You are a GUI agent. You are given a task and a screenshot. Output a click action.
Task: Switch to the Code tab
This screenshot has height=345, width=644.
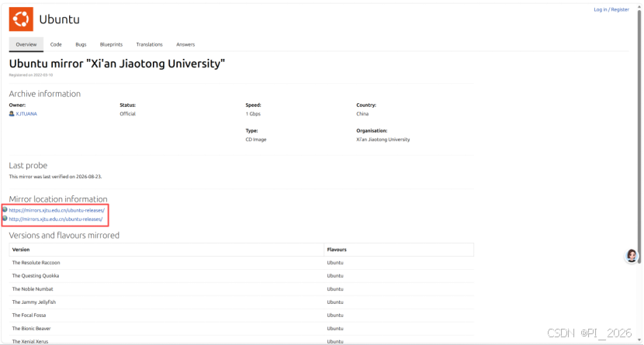56,44
